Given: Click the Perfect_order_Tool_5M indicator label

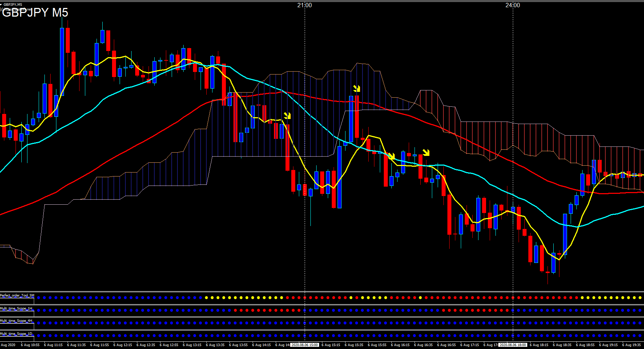Looking at the screenshot, I should point(17,295).
